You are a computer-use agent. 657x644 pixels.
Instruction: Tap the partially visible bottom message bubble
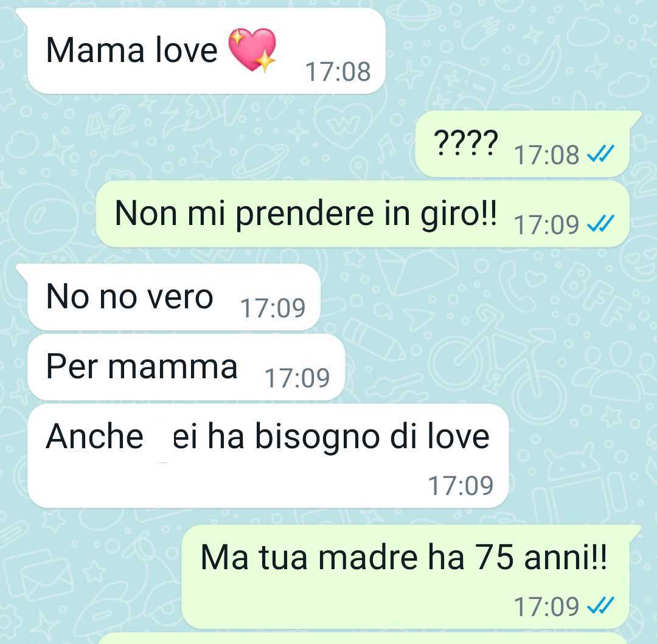pos(363,639)
